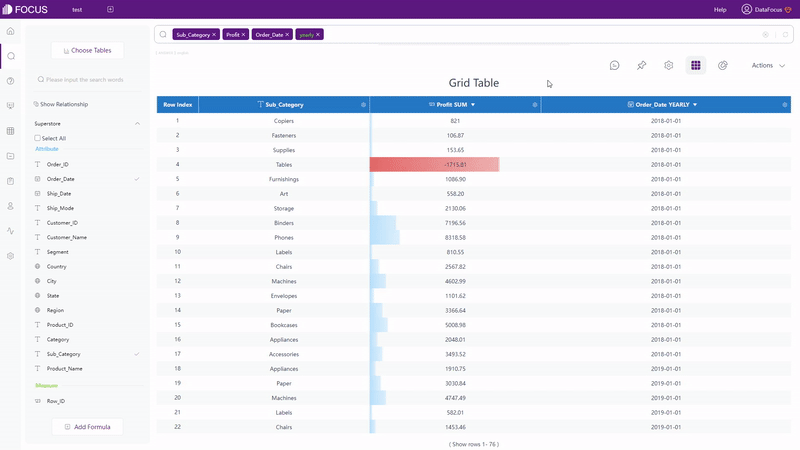
Task: Select the search sidebar icon
Action: 11,56
